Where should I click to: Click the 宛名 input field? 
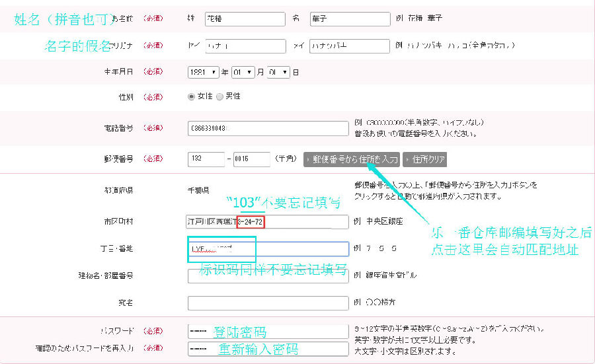[x=268, y=303]
